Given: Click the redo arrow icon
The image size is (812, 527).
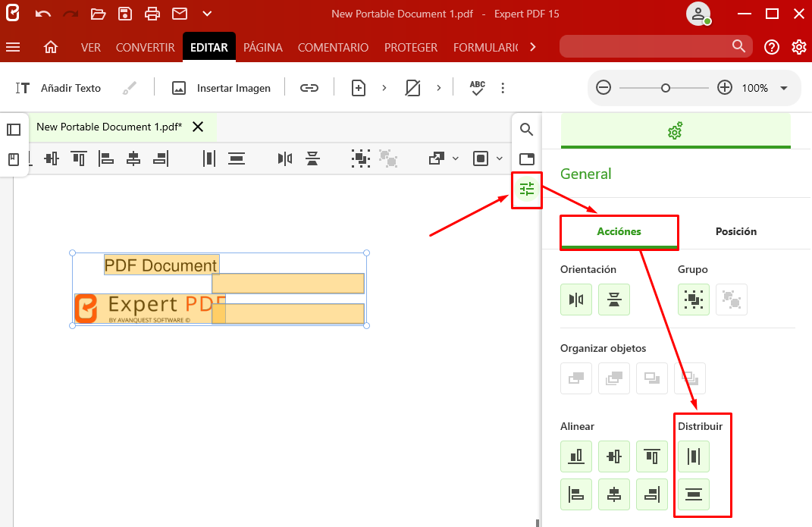Looking at the screenshot, I should [71, 14].
